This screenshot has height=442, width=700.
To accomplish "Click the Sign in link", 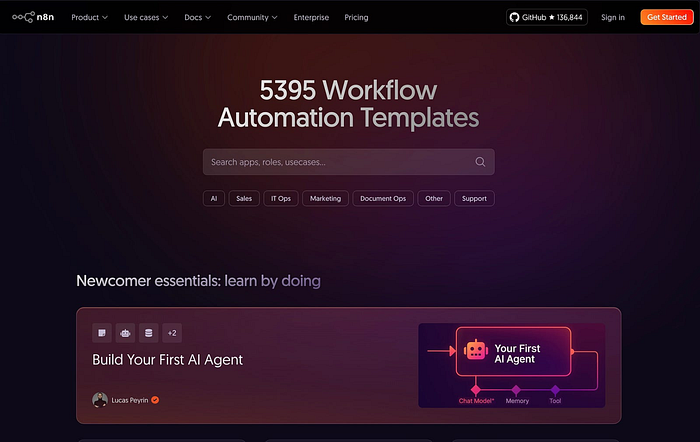I will point(612,17).
